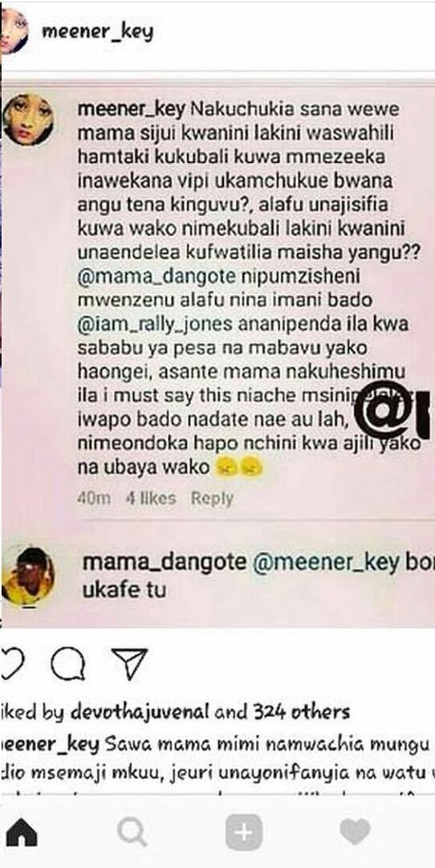
Task: Open meener_key profile picture at top
Action: [14, 31]
